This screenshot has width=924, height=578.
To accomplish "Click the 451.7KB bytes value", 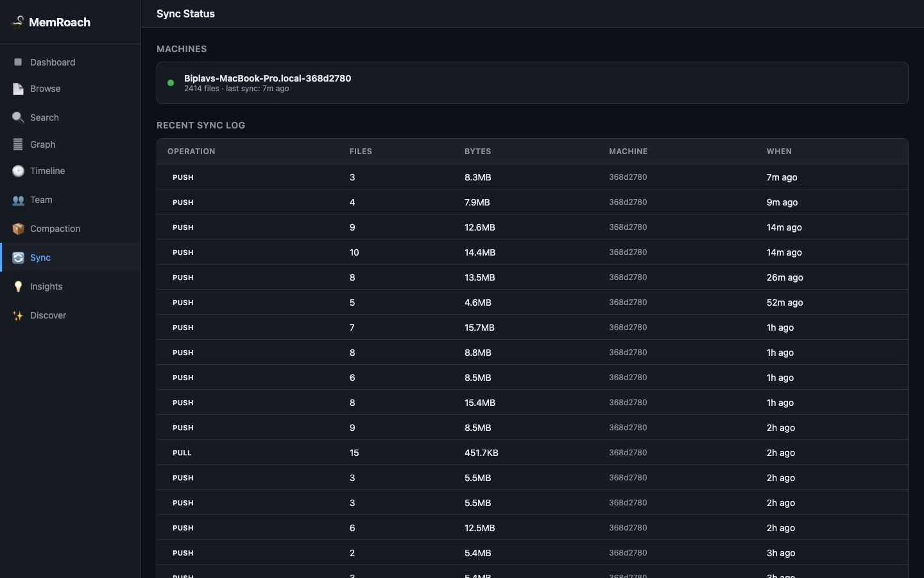I will click(481, 453).
